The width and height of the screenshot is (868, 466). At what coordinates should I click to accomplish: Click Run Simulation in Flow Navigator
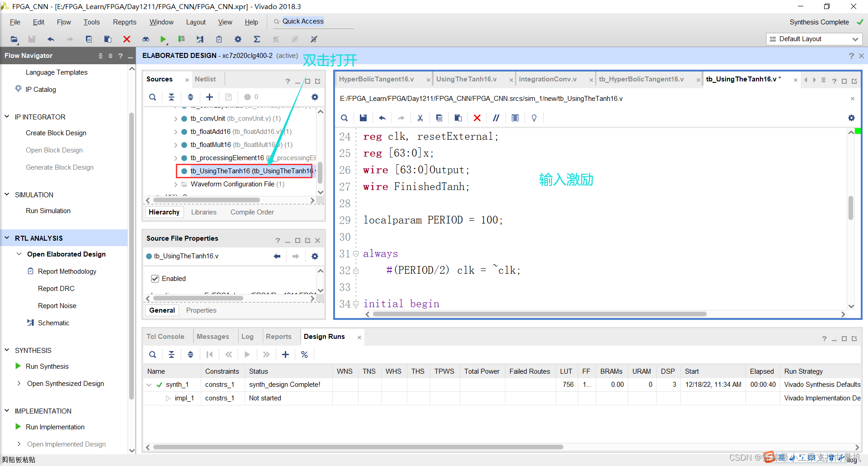[x=48, y=211]
